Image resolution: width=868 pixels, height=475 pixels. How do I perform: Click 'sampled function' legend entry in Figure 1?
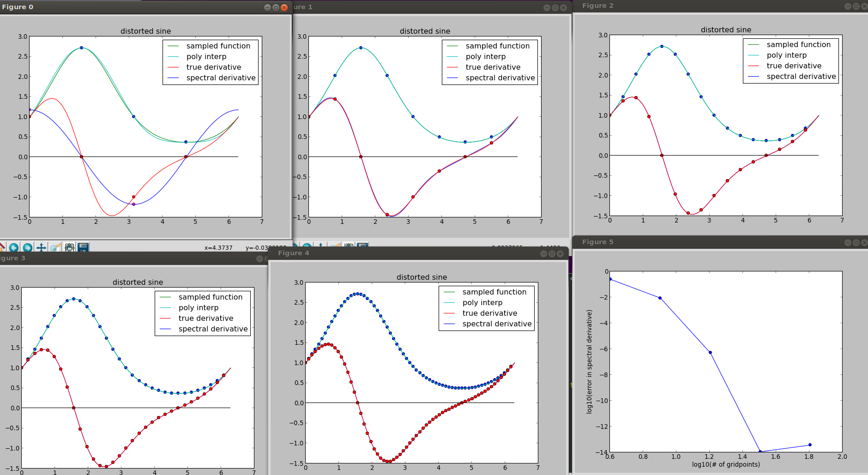coord(498,46)
